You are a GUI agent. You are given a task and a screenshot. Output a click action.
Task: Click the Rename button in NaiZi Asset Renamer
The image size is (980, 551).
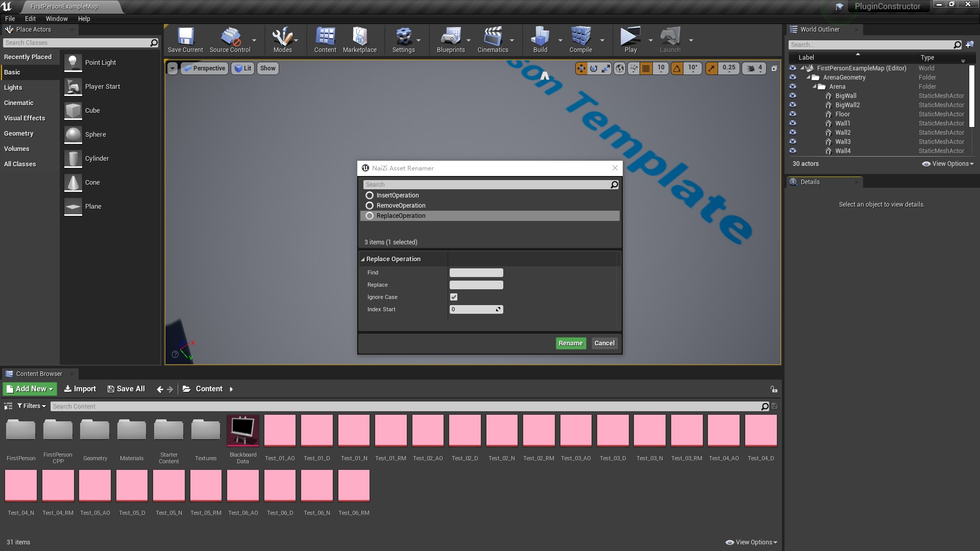pyautogui.click(x=570, y=343)
